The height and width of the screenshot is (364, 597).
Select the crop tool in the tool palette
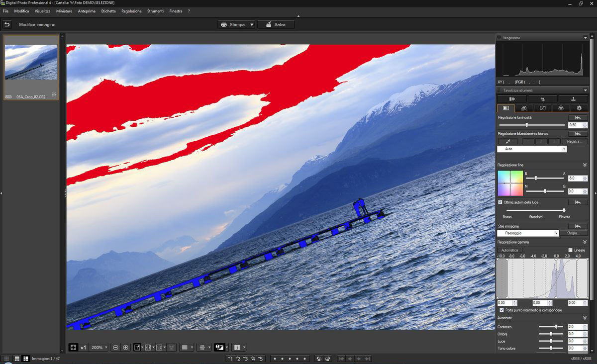coord(542,99)
